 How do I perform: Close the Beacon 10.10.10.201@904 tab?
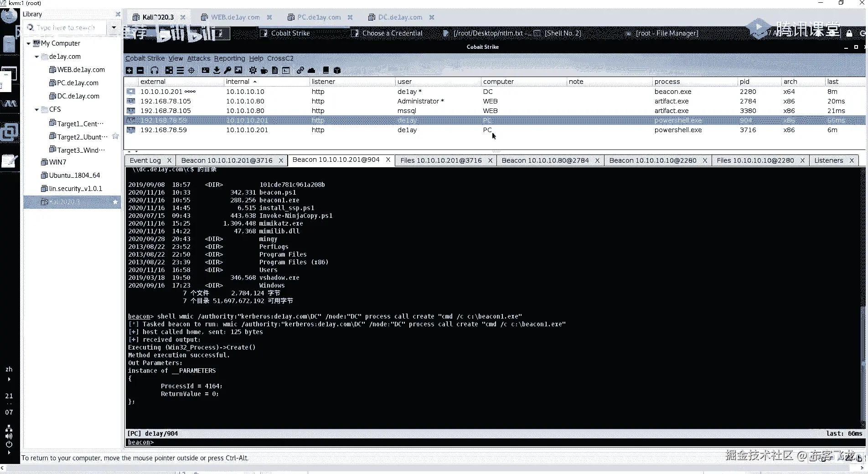(x=388, y=160)
